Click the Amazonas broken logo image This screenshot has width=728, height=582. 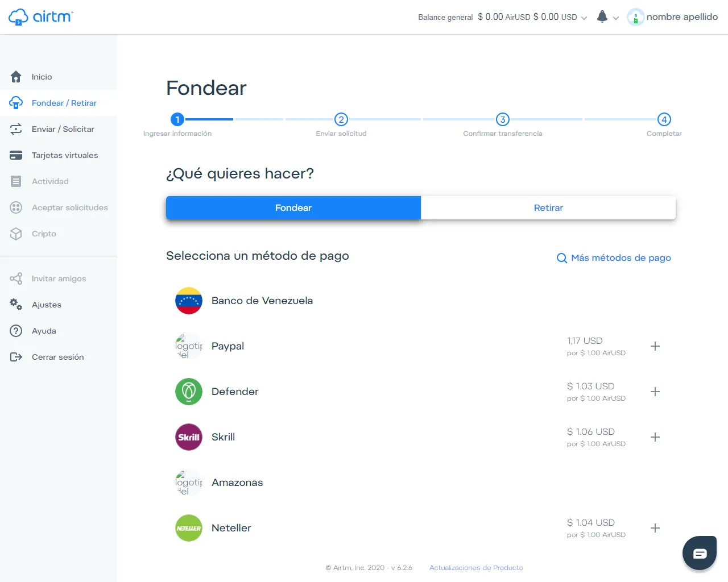click(189, 483)
